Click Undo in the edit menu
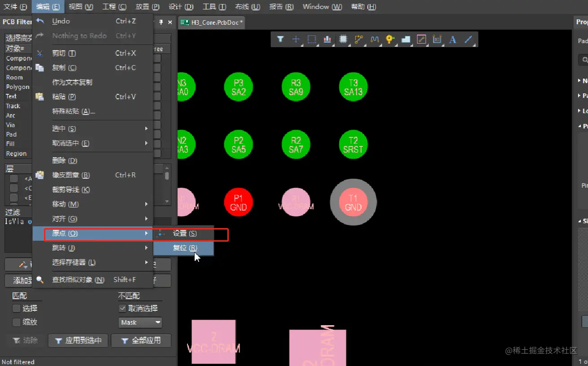 pos(92,21)
